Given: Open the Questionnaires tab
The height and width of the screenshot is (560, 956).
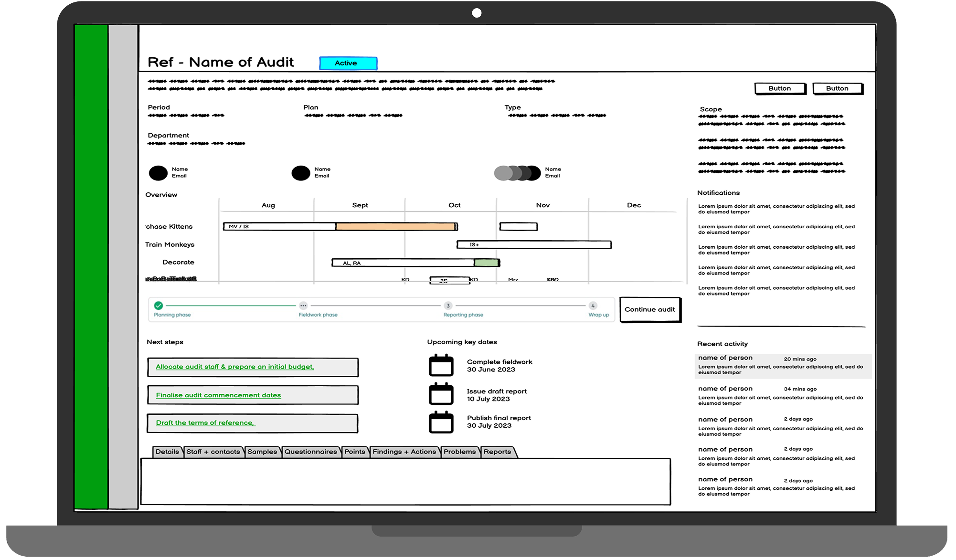Looking at the screenshot, I should 311,452.
